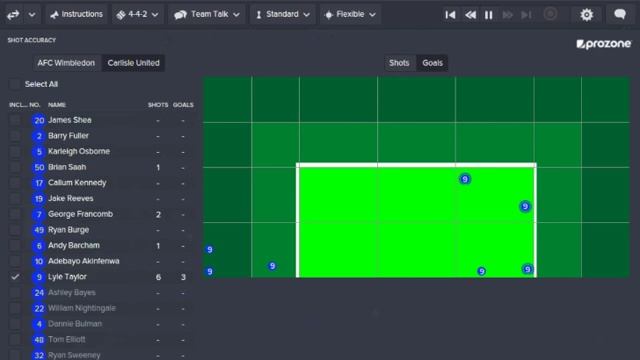Screen dimensions: 640x360
Task: Click Lyle Taylor's goals value 3
Action: click(183, 277)
